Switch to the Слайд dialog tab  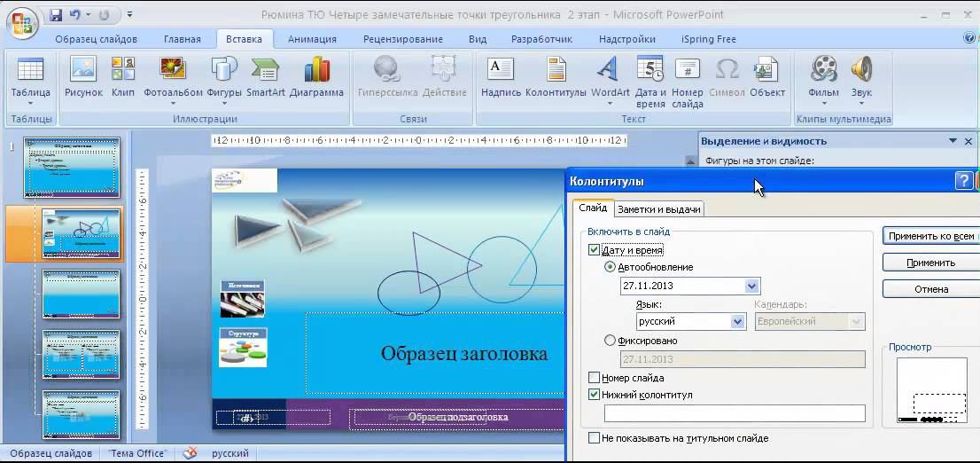point(593,208)
